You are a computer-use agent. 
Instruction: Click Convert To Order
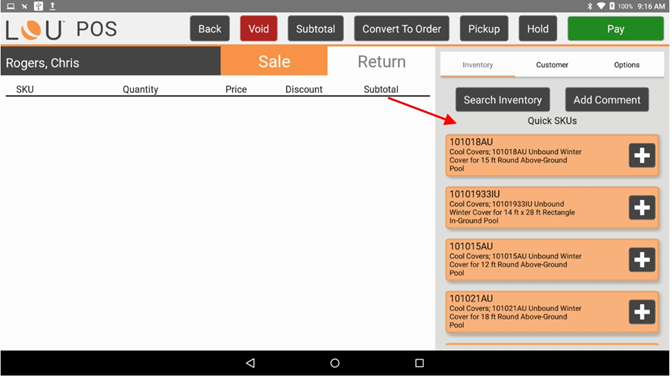click(402, 29)
